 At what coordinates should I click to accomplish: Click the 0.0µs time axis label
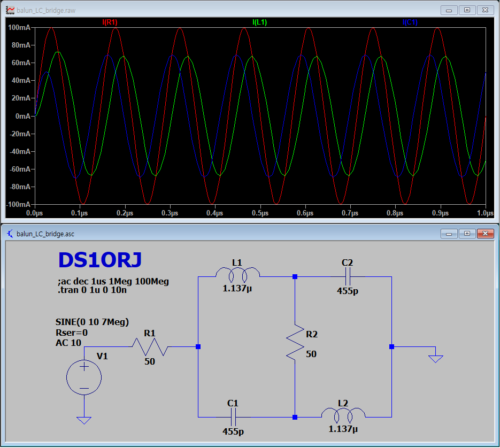pos(34,213)
